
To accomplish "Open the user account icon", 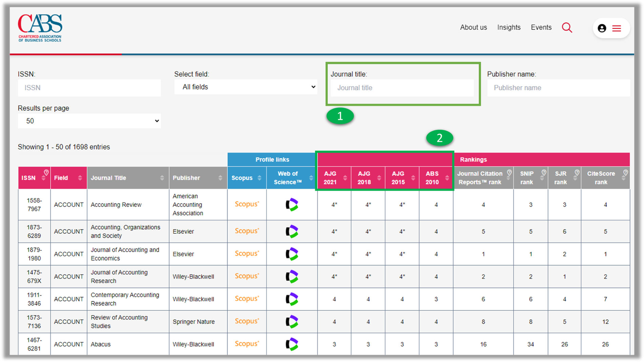I will 602,28.
